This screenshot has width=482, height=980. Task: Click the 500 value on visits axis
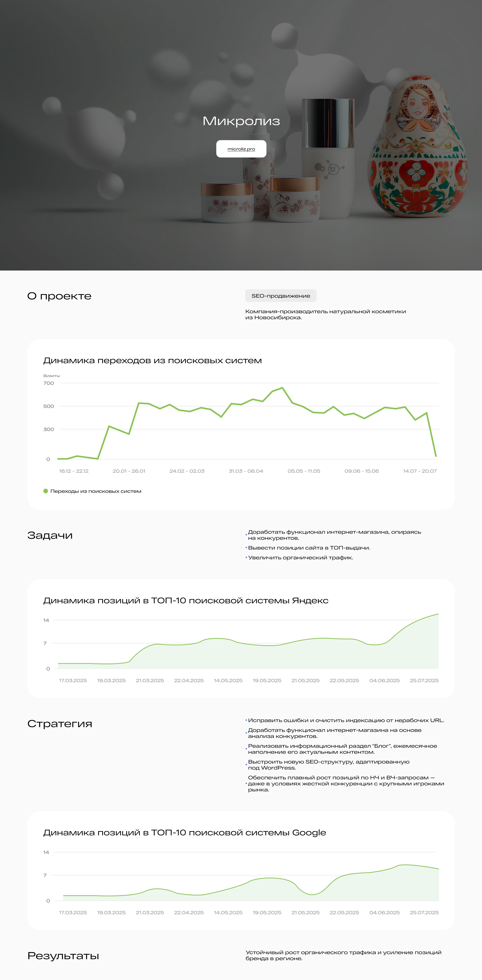click(49, 406)
